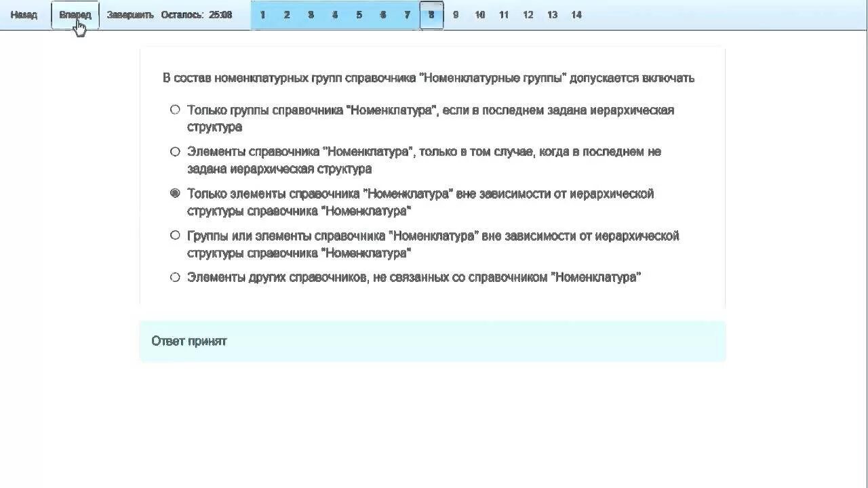Jump to question 6
Screen dimensions: 868x488
click(x=383, y=15)
